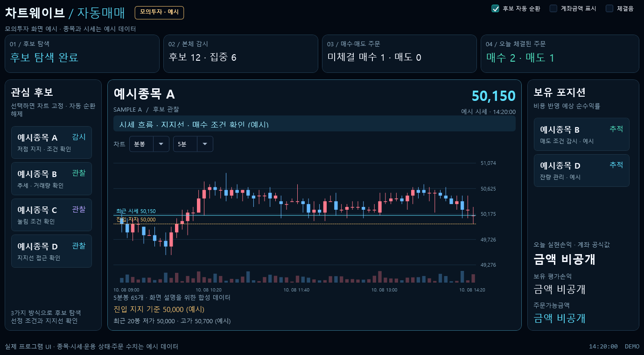Select the 후보 12 · 집중 6 status
This screenshot has width=644, height=355.
[203, 57]
